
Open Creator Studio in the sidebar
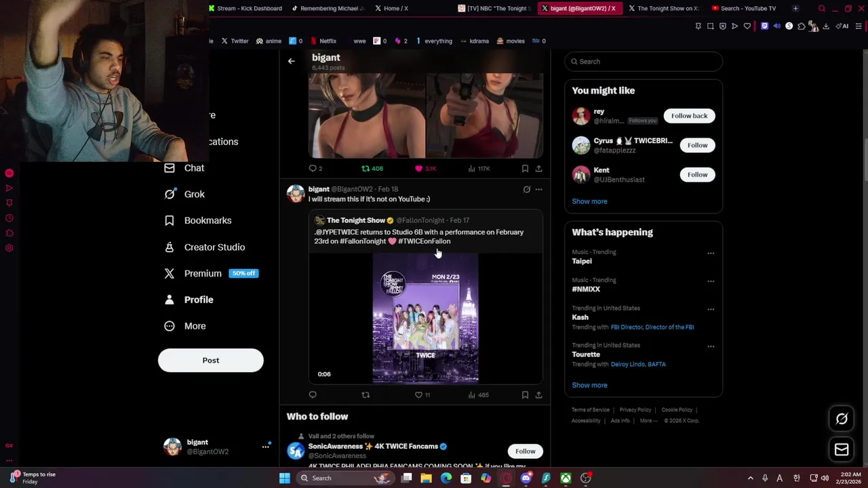(x=205, y=247)
